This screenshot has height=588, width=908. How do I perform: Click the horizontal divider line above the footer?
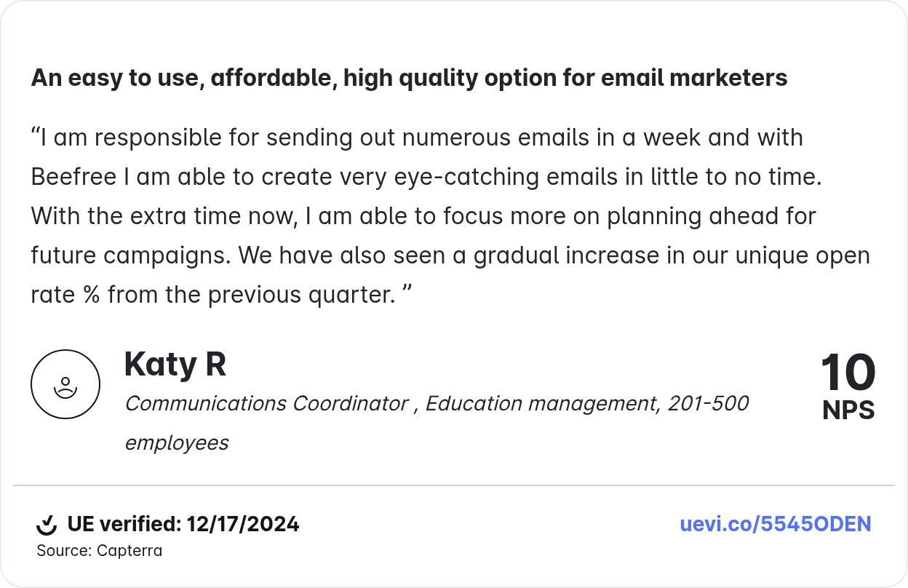click(454, 485)
